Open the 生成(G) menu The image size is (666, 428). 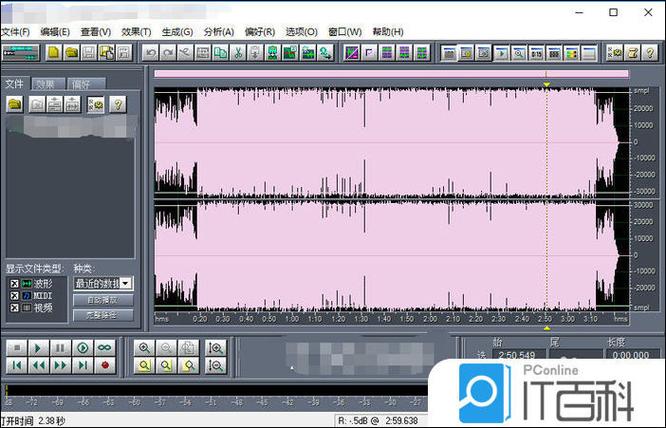coord(177,31)
